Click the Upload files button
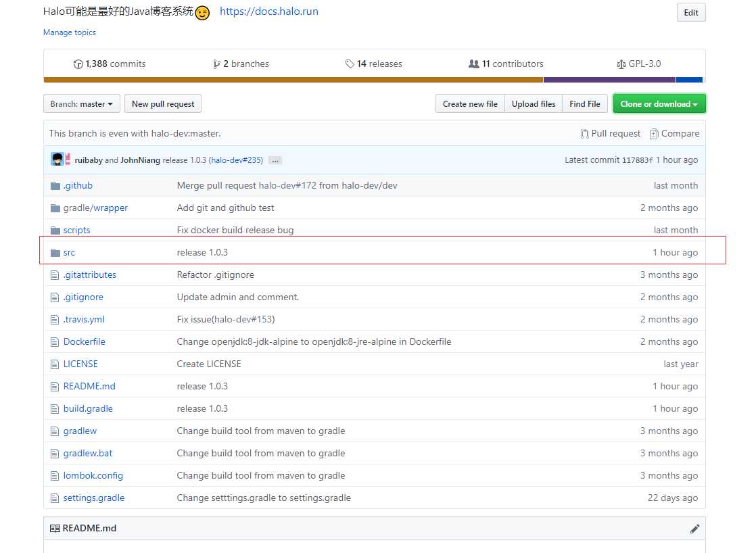Image resolution: width=756 pixels, height=553 pixels. [534, 103]
